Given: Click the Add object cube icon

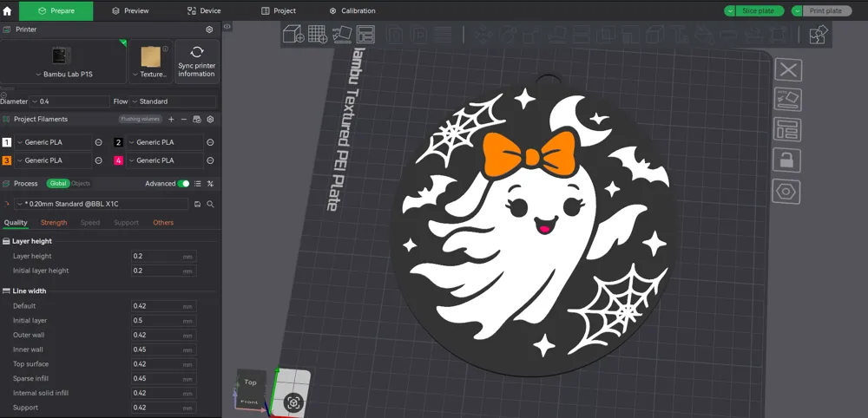Looking at the screenshot, I should pyautogui.click(x=293, y=35).
